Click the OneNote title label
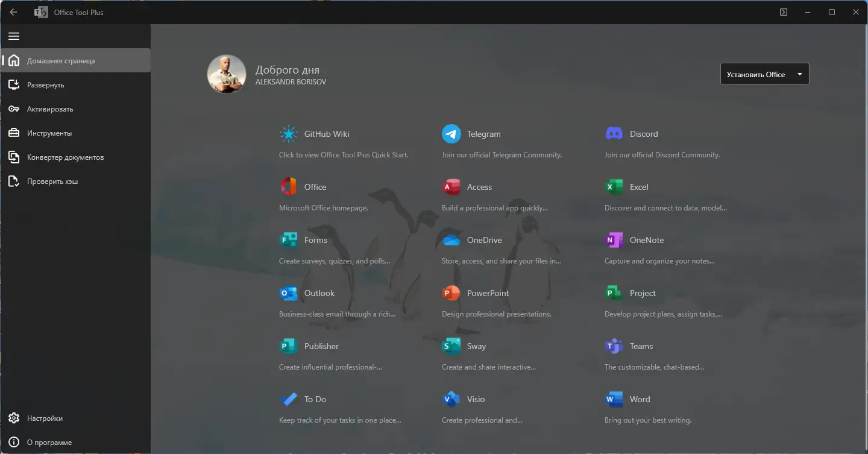 pos(647,240)
